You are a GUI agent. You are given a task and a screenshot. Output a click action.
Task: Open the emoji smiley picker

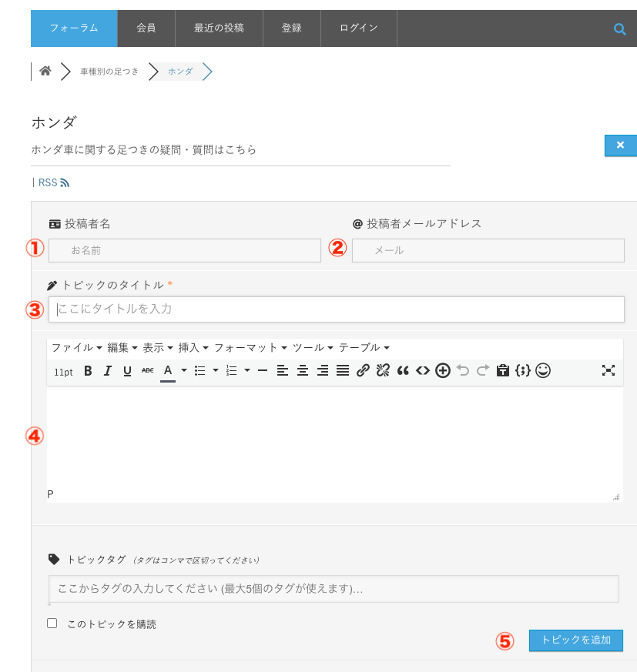click(543, 371)
